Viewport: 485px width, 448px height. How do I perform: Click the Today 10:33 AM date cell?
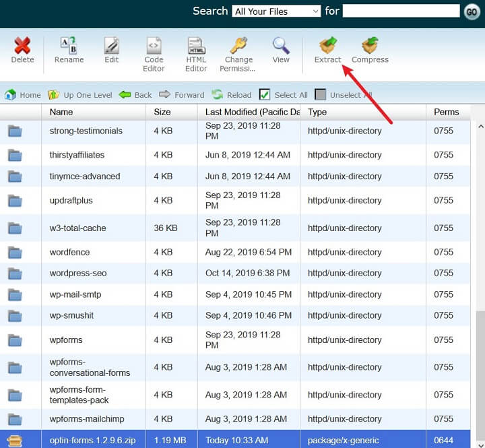(237, 441)
